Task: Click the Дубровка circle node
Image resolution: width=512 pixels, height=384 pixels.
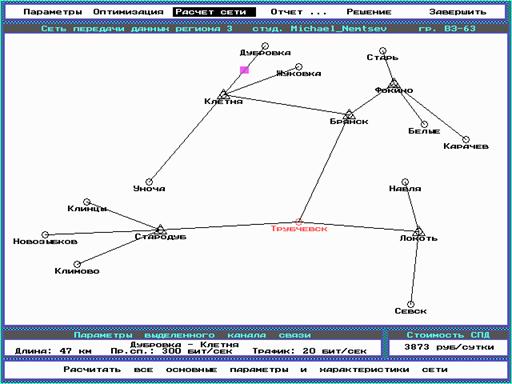Action: (265, 46)
